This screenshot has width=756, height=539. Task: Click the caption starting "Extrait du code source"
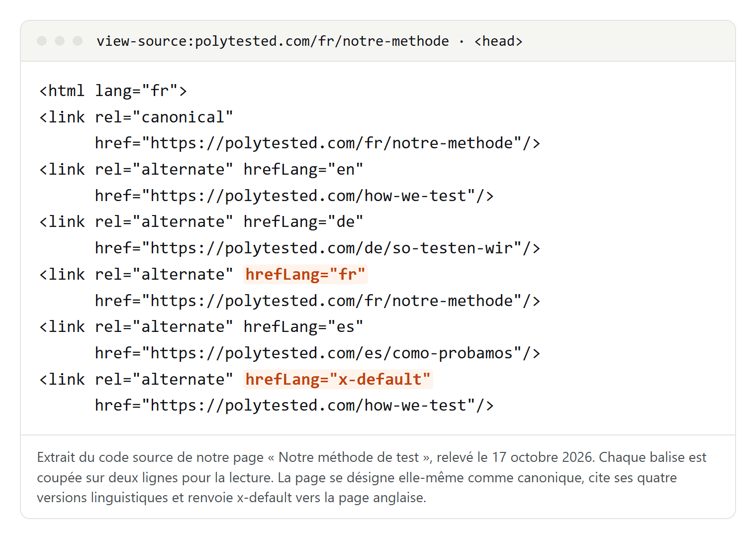[372, 477]
